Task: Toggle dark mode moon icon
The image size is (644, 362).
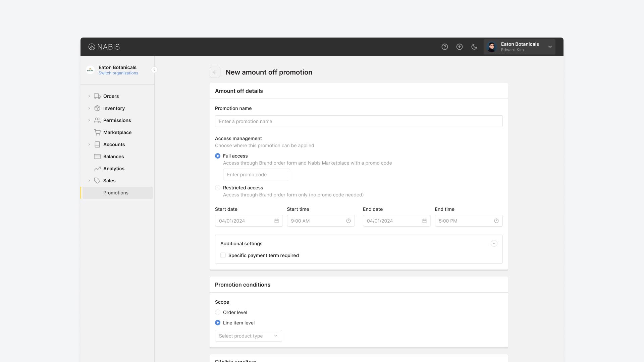Action: 474,47
